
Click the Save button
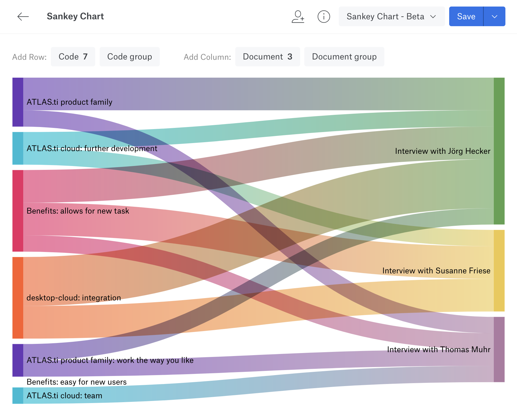click(x=466, y=17)
